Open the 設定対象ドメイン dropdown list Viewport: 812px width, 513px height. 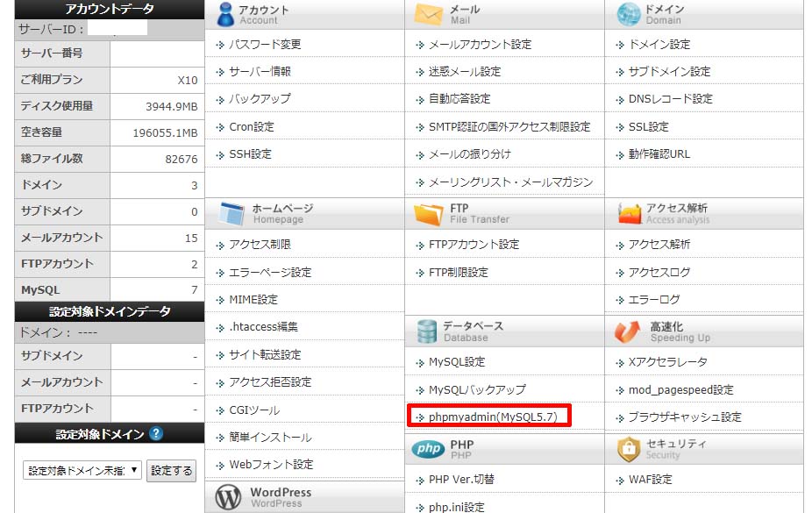[x=82, y=471]
